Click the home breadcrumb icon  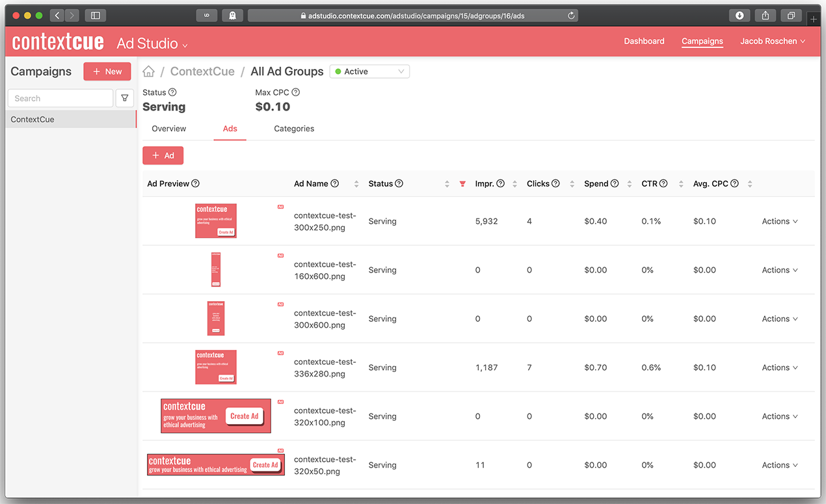(x=149, y=72)
